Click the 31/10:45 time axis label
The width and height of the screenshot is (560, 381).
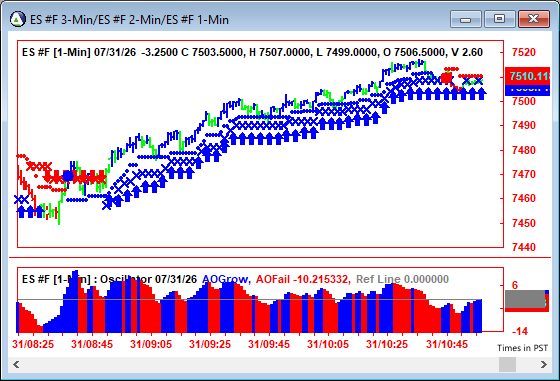[x=447, y=344]
